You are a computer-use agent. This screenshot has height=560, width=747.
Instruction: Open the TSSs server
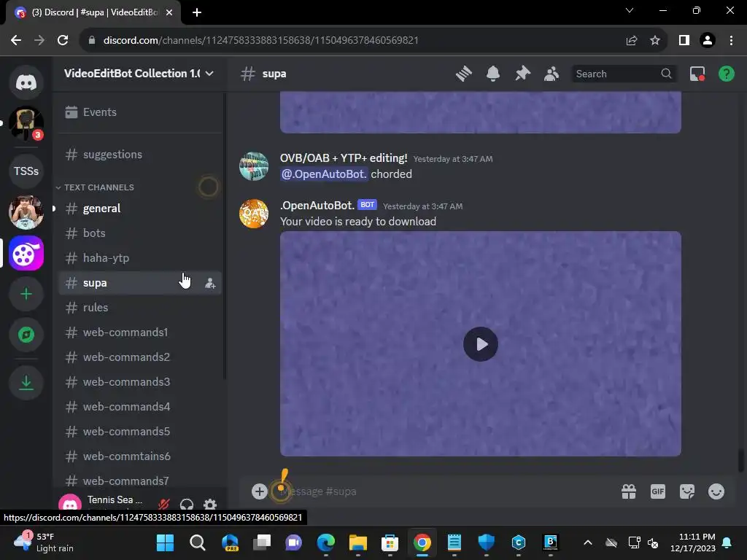coord(26,171)
